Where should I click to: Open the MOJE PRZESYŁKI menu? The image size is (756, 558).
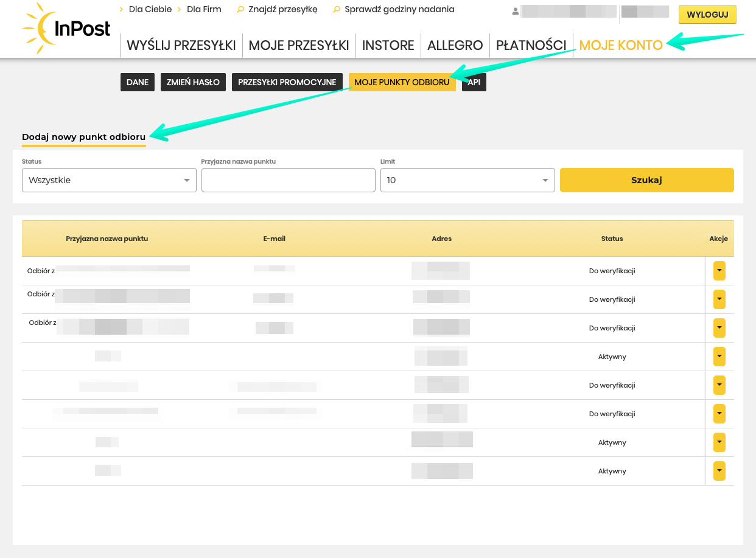[299, 45]
